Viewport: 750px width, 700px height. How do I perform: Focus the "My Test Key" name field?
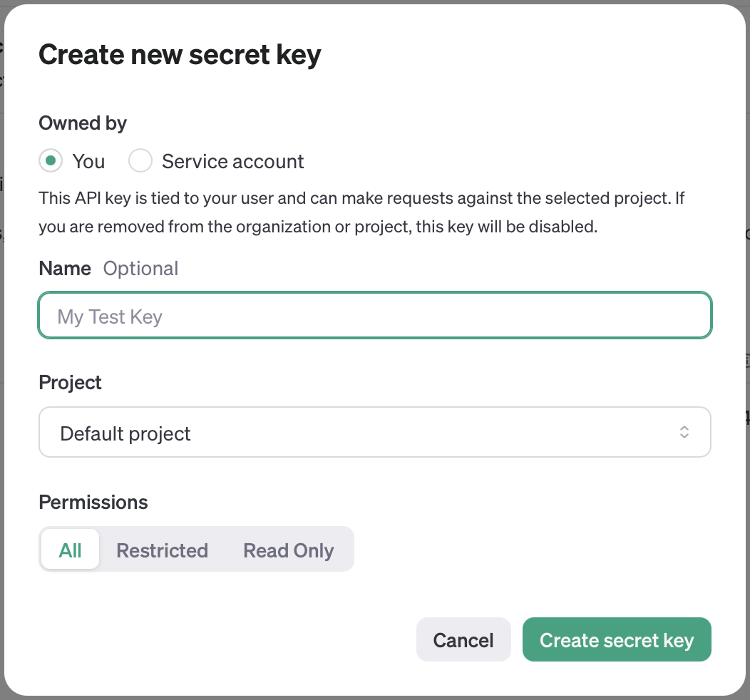375,316
